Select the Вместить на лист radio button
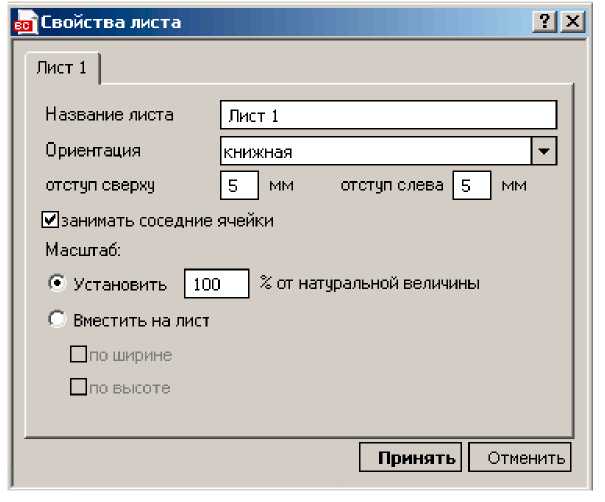Viewport: 605px width, 502px height. coord(57,319)
